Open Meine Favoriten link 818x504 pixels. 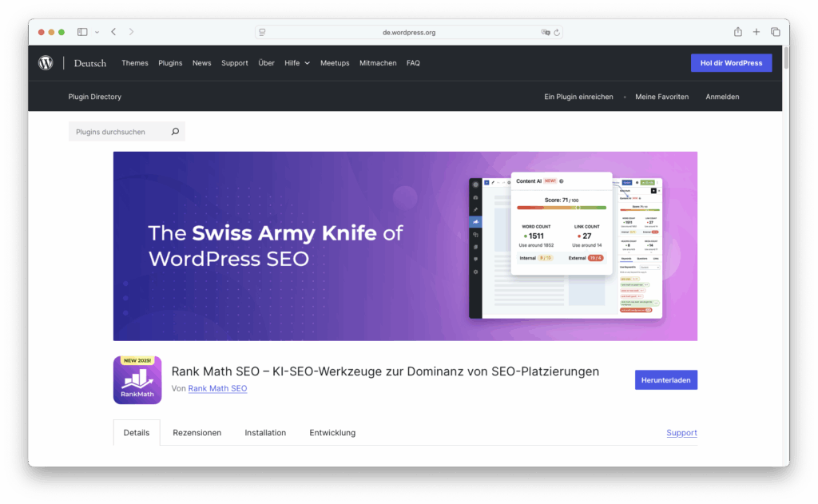661,97
